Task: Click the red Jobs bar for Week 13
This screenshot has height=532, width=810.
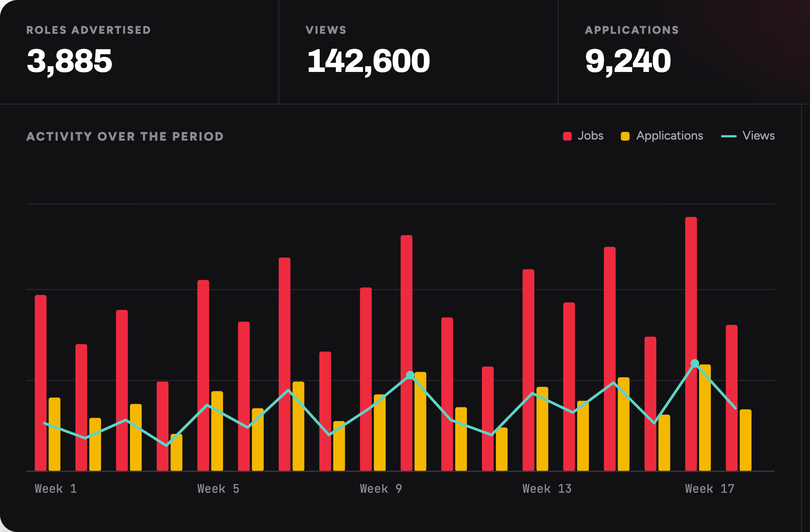Action: click(528, 370)
